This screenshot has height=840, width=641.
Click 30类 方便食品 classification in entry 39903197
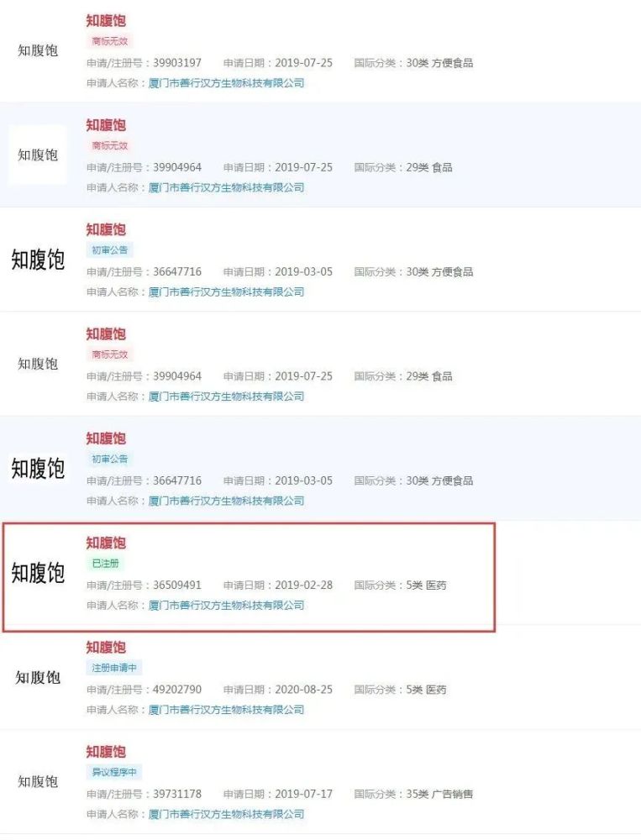click(439, 63)
